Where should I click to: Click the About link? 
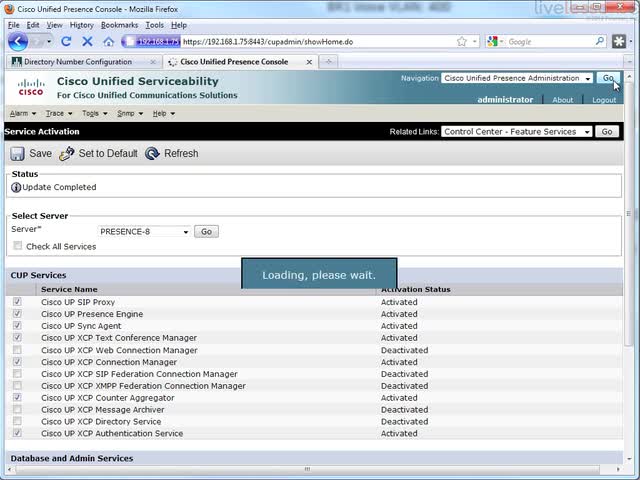pos(562,100)
